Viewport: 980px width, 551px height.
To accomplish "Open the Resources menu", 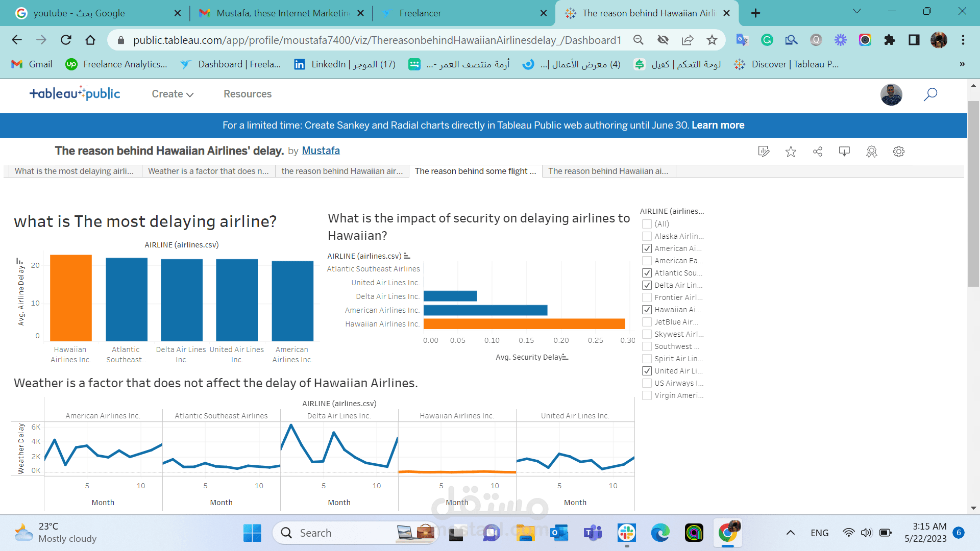I will [x=248, y=94].
